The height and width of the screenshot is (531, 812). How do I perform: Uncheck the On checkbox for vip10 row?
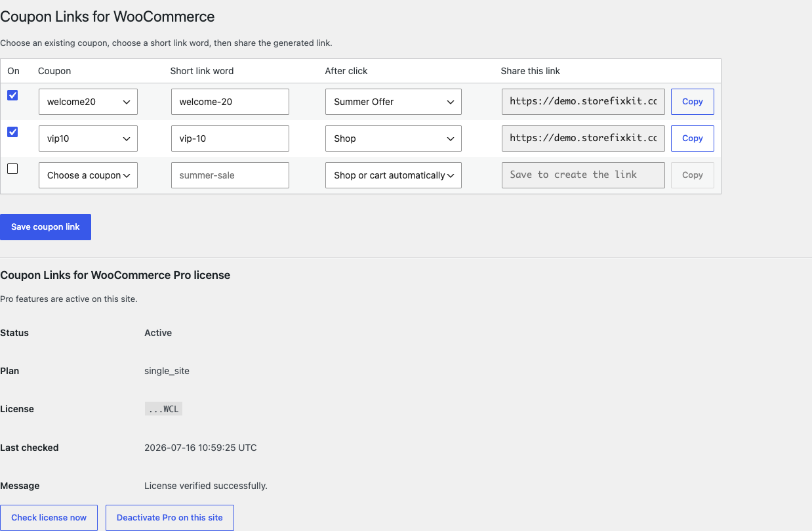[x=12, y=132]
